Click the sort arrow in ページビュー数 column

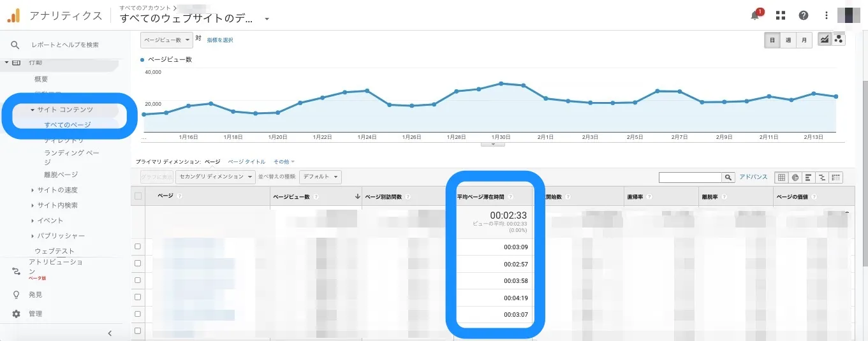tap(357, 197)
